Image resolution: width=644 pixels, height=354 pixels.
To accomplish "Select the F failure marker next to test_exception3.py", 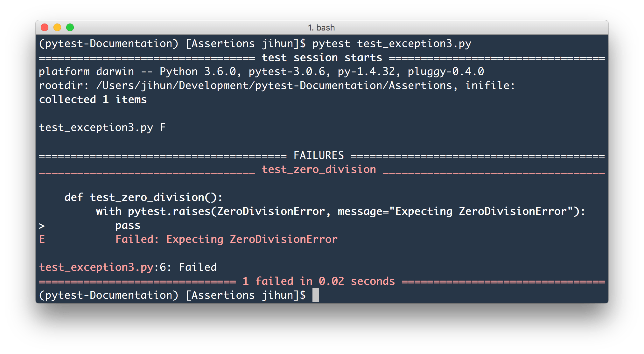I will pos(163,127).
